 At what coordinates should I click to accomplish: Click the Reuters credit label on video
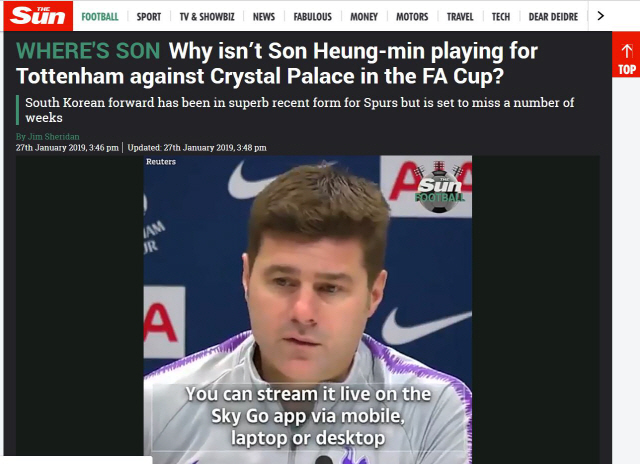tap(161, 162)
